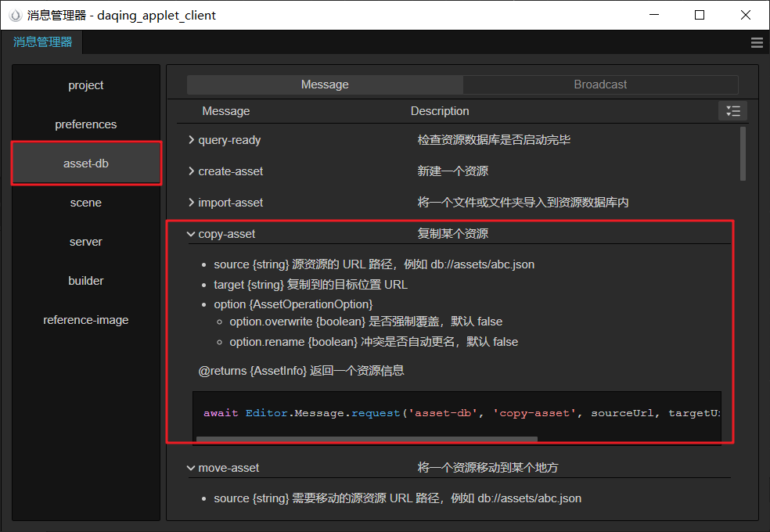Expand the import-asset message row

click(191, 203)
